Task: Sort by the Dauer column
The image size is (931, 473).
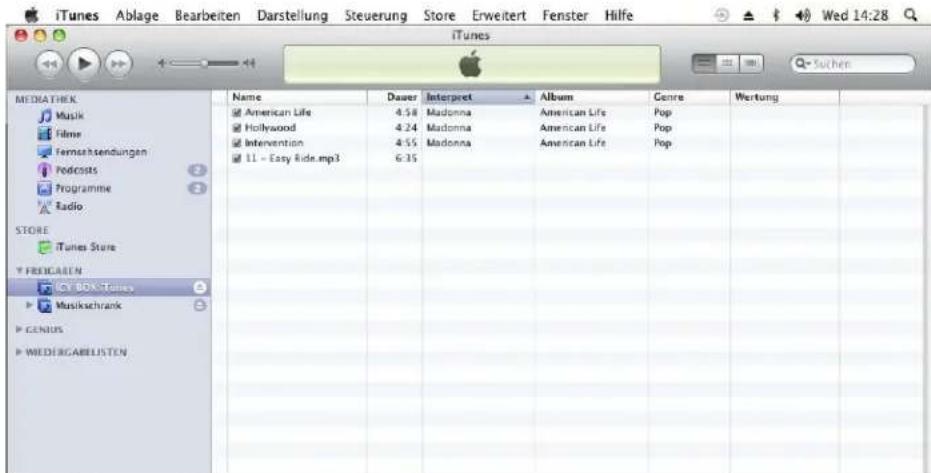Action: (x=395, y=97)
